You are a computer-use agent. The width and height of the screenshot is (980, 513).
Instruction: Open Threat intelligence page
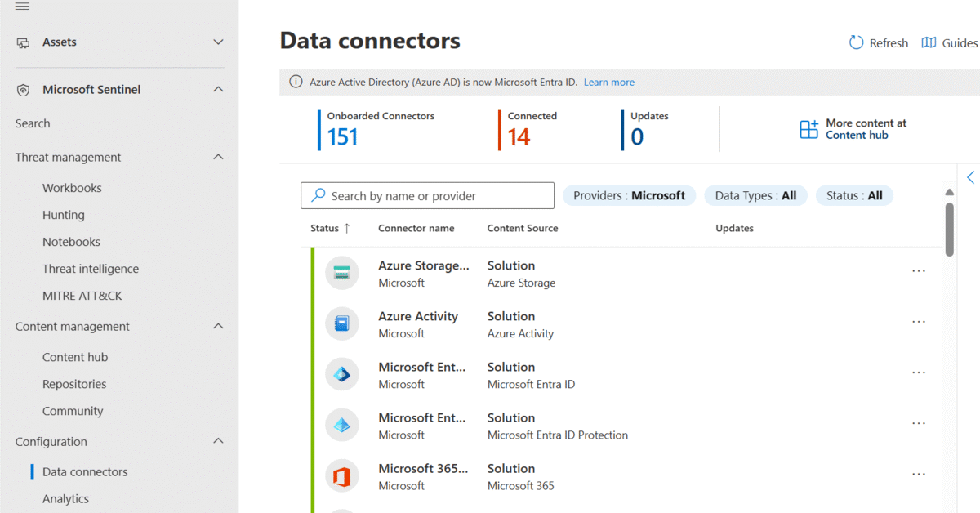pos(90,269)
